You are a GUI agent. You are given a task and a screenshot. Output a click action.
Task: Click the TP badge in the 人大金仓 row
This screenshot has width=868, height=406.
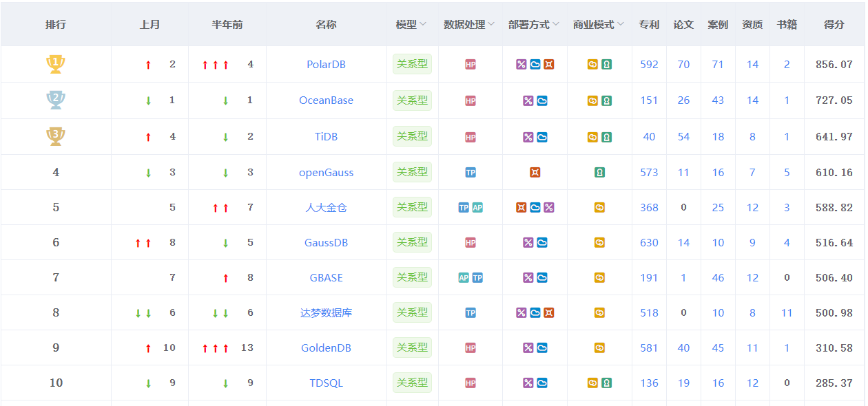tap(464, 208)
